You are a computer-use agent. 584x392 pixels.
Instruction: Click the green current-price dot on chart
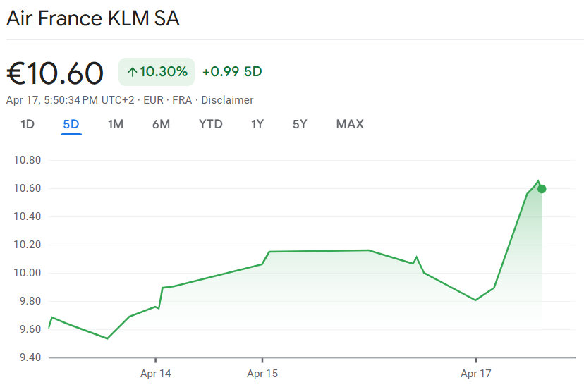tap(542, 188)
